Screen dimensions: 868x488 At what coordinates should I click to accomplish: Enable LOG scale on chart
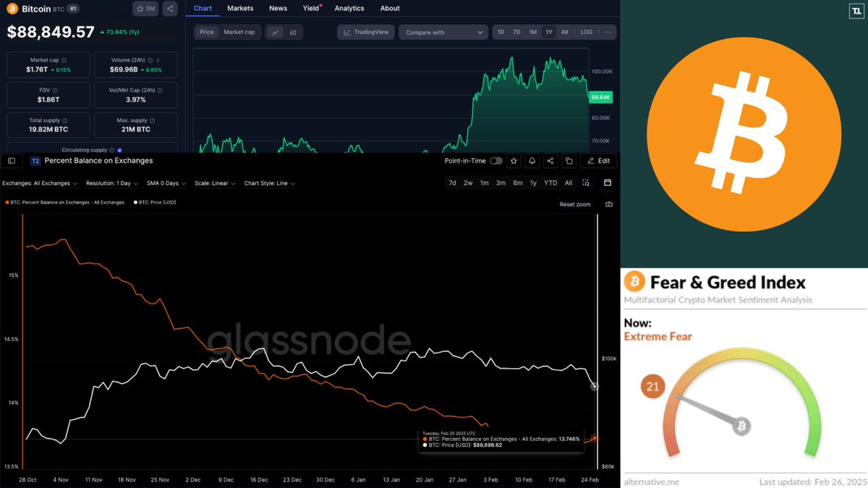pos(587,32)
